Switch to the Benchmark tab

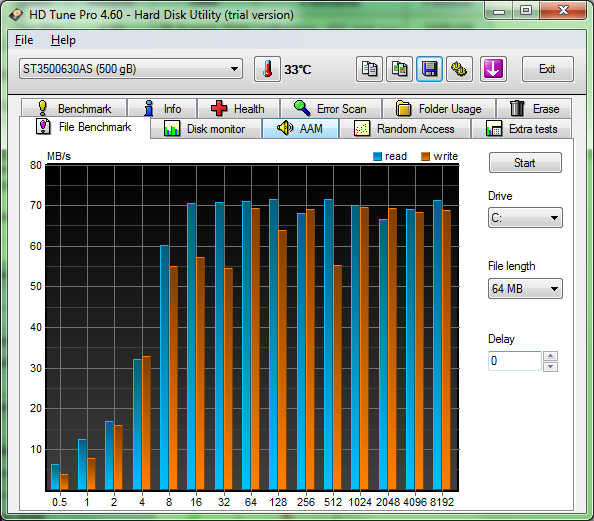(x=74, y=108)
